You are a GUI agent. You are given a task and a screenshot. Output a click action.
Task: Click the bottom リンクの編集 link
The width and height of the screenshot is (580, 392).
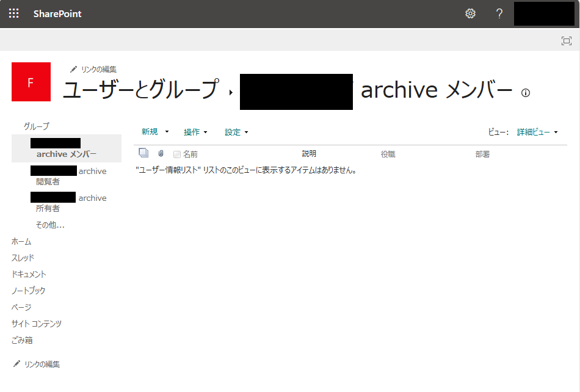[42, 365]
